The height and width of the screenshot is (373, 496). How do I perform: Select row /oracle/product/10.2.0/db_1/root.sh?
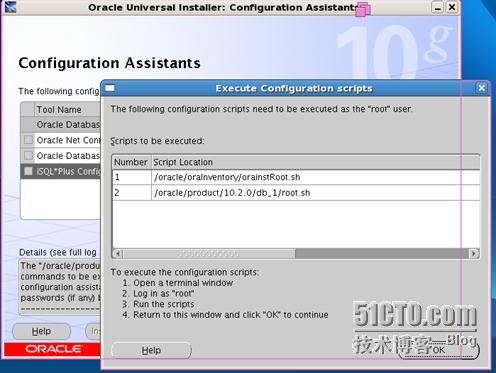tap(296, 193)
